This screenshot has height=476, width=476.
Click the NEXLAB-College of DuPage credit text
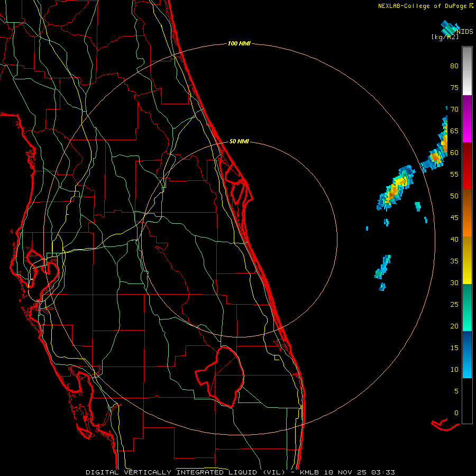422,6
